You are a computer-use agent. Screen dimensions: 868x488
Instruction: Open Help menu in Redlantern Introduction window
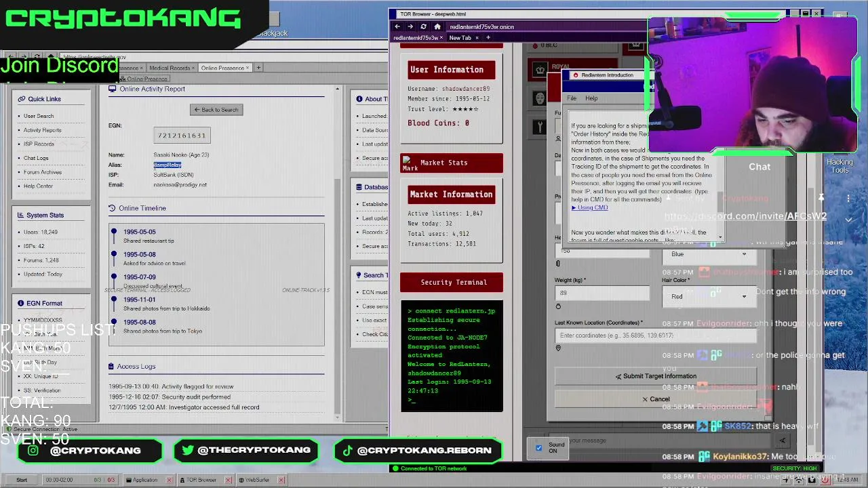(591, 98)
